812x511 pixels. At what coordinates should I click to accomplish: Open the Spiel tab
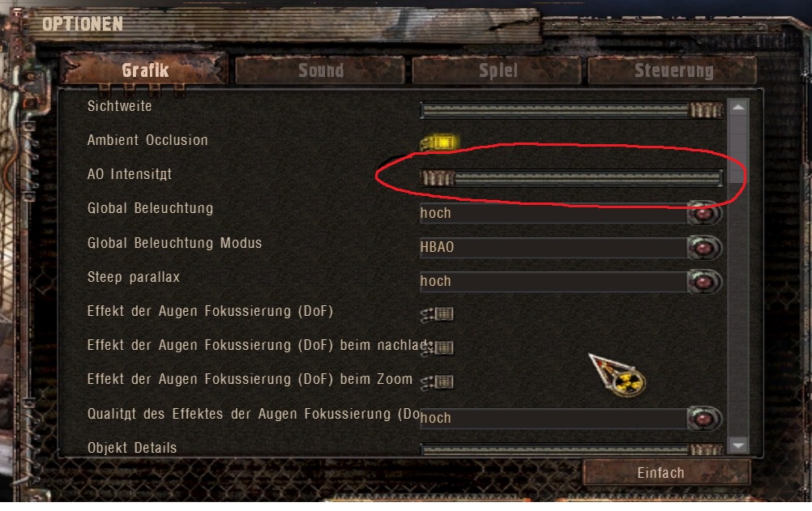click(497, 70)
